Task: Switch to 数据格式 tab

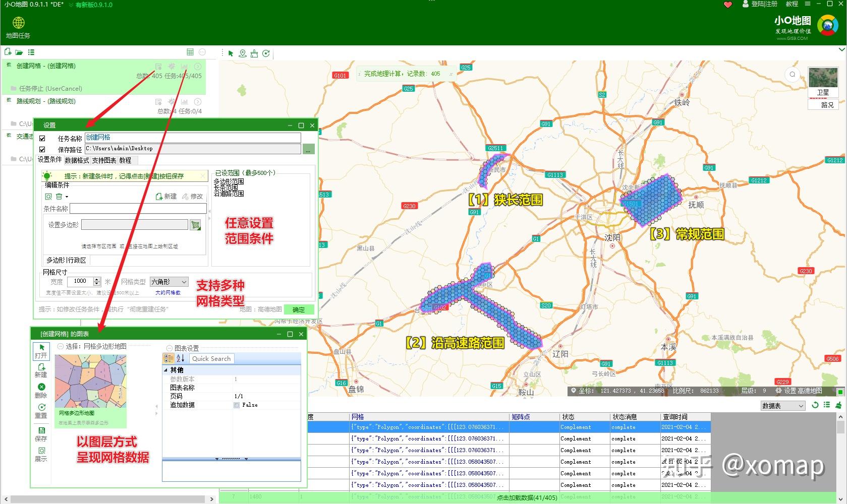Action: (x=77, y=160)
